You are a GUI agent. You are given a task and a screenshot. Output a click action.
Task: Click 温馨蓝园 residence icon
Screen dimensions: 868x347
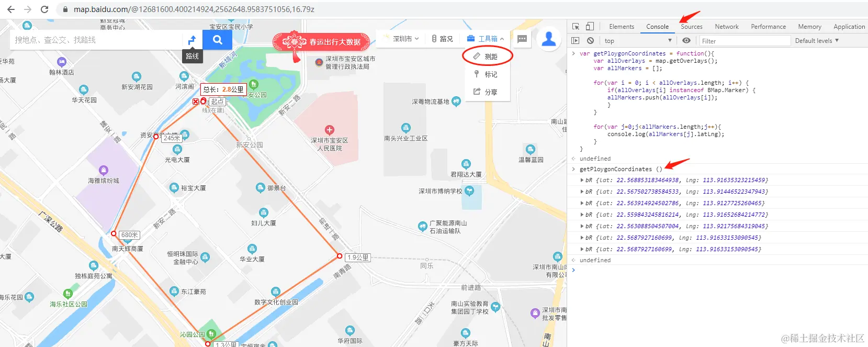(531, 149)
